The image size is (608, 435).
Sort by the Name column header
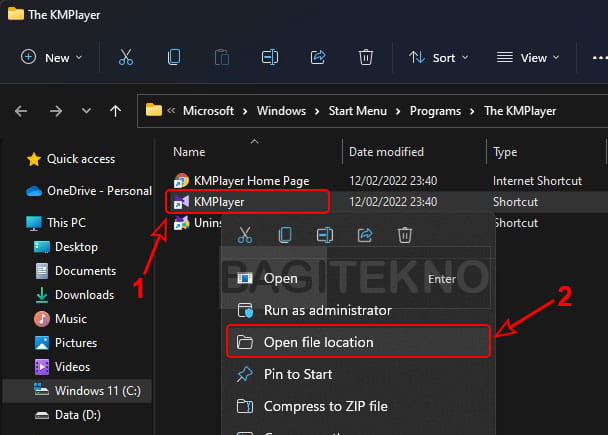pyautogui.click(x=189, y=152)
